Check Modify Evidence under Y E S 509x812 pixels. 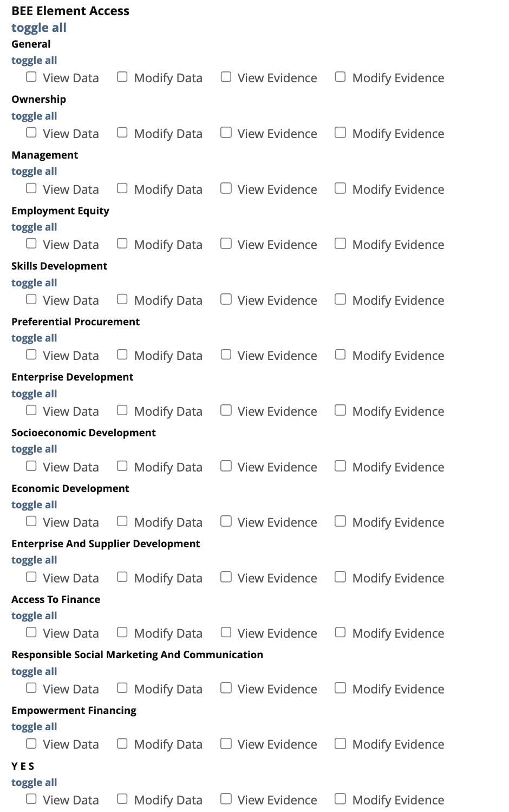point(340,799)
